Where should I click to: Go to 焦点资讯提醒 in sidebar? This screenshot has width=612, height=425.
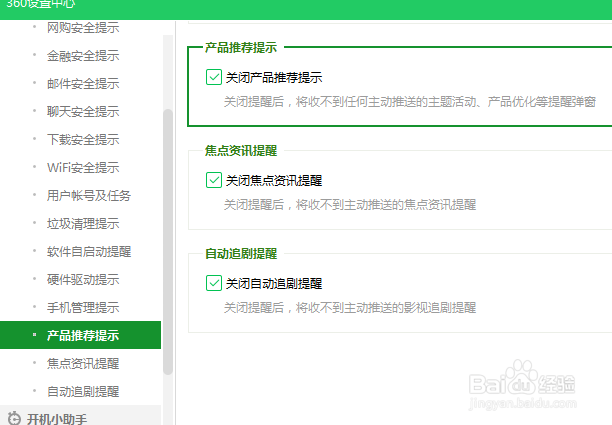tap(83, 364)
